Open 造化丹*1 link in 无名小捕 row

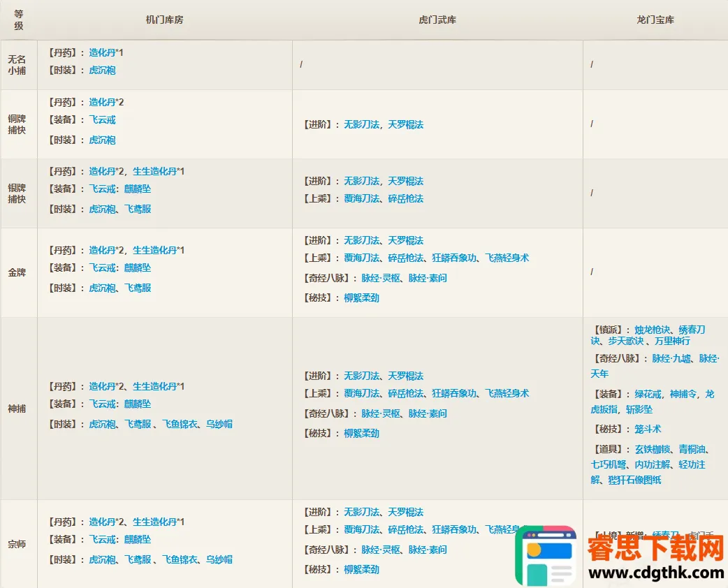(106, 53)
